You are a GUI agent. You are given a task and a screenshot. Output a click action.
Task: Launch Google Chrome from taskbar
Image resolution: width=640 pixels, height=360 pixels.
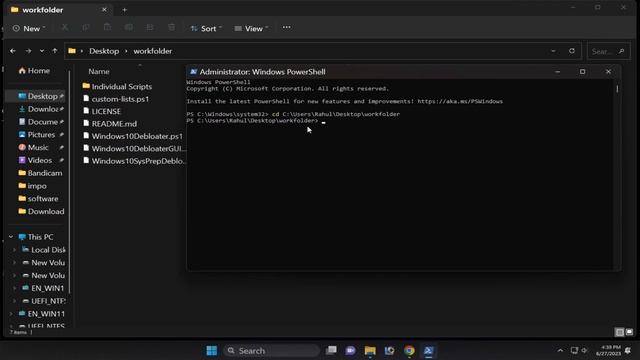[409, 351]
